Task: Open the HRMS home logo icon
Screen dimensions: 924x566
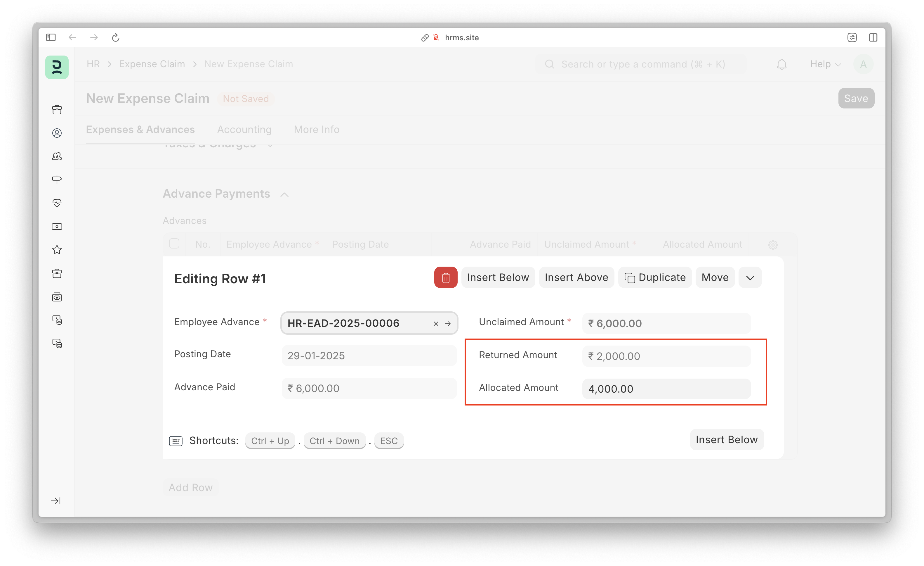Action: (57, 67)
